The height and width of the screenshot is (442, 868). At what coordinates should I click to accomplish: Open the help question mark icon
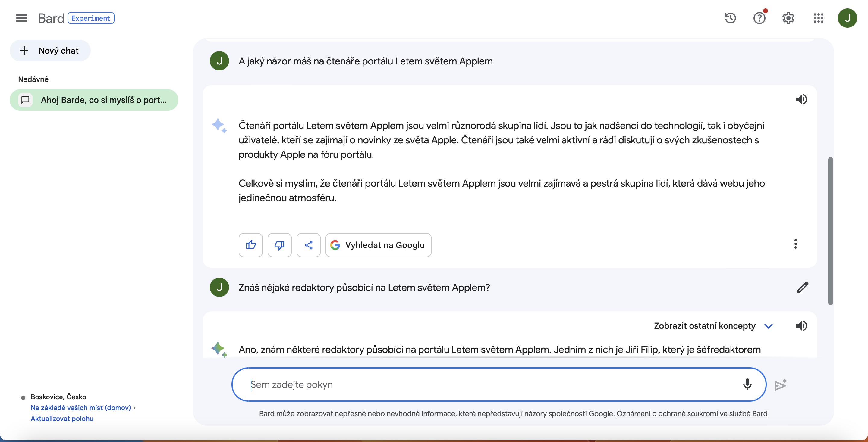pyautogui.click(x=759, y=18)
